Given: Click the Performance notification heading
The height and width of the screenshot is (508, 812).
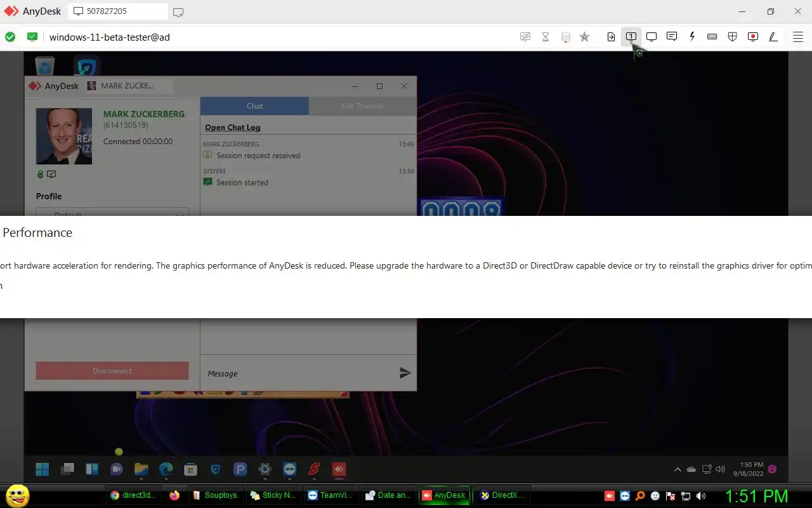Looking at the screenshot, I should pos(37,232).
